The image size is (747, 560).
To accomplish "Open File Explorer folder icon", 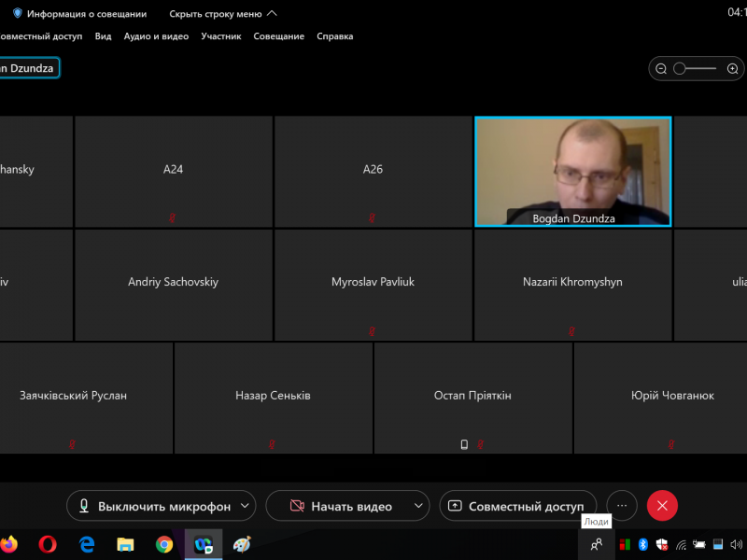I will [x=125, y=544].
